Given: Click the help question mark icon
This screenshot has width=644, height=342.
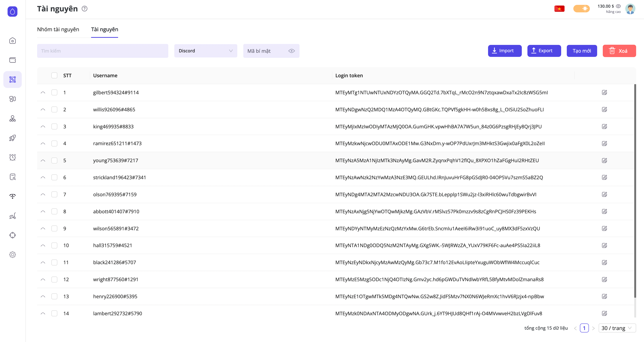Looking at the screenshot, I should point(85,9).
